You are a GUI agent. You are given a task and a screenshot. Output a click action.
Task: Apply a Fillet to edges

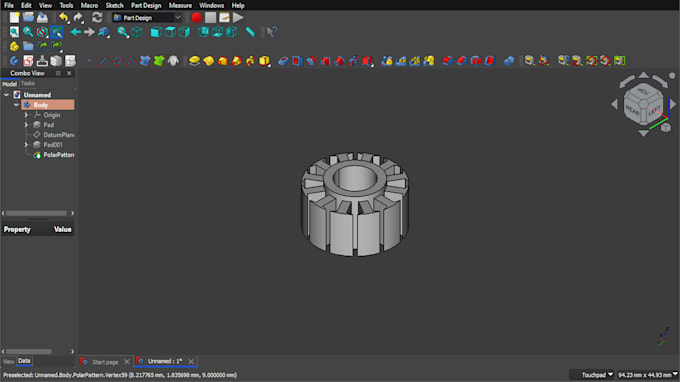[448, 61]
